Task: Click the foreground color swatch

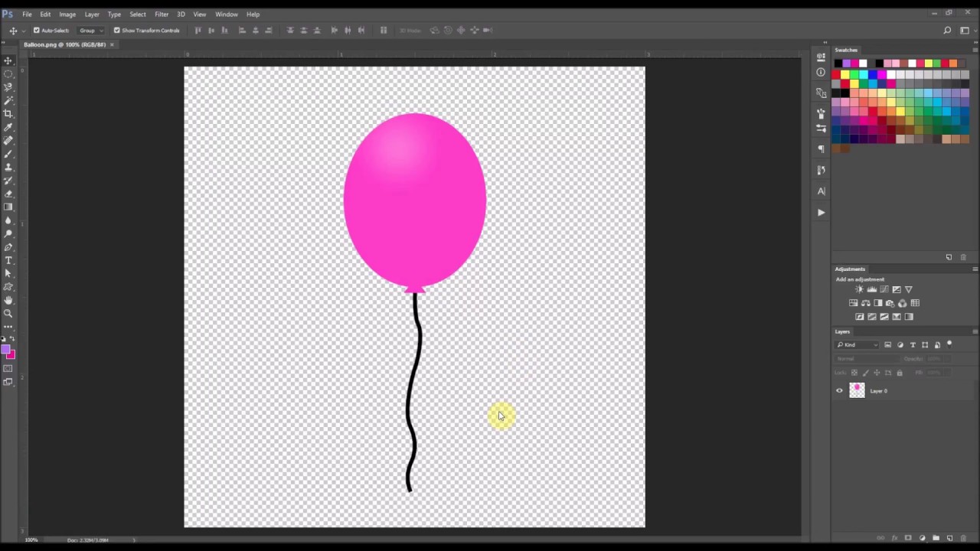Action: [5, 350]
